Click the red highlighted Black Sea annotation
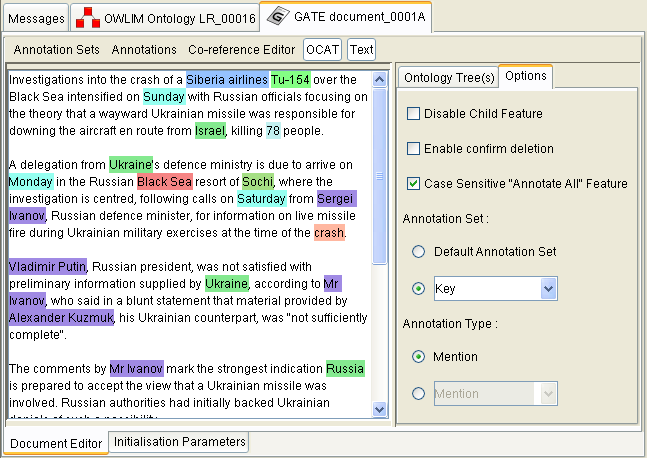Image resolution: width=648 pixels, height=458 pixels. (x=164, y=181)
